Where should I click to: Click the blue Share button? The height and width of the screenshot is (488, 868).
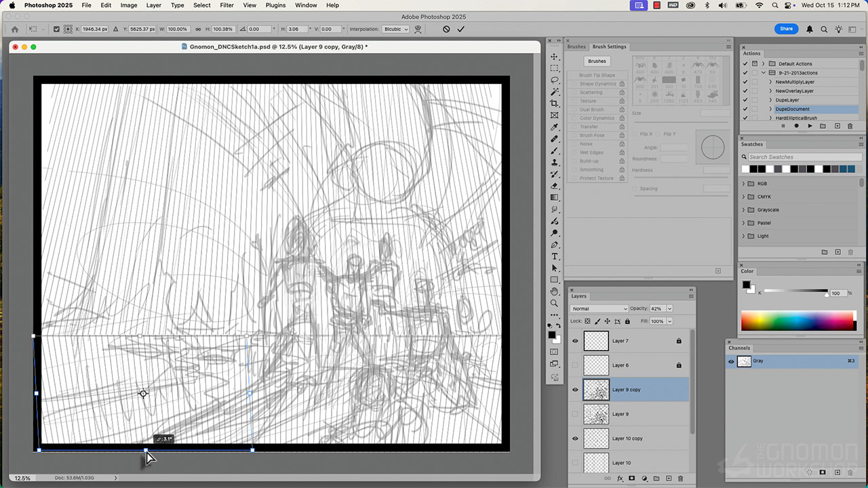[x=786, y=29]
